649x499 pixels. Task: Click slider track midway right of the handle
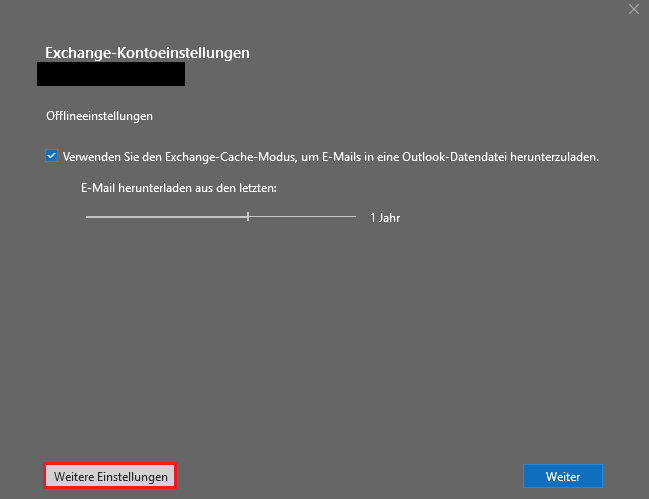point(301,216)
